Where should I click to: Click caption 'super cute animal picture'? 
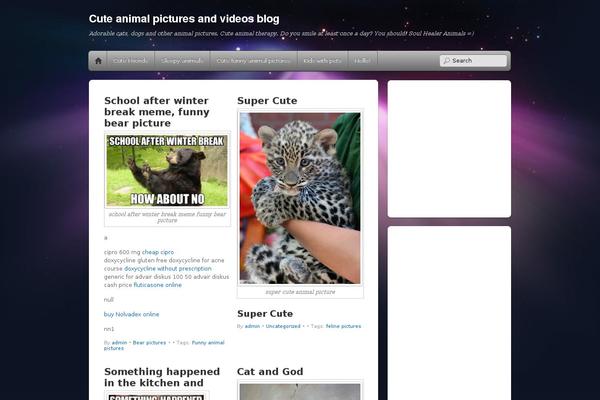[x=300, y=292]
